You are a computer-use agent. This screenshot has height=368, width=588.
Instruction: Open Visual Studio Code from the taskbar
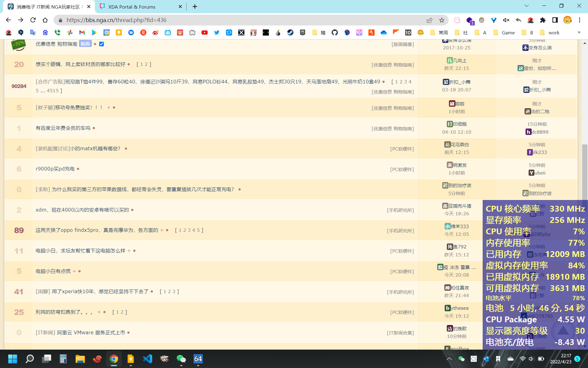tap(148, 359)
